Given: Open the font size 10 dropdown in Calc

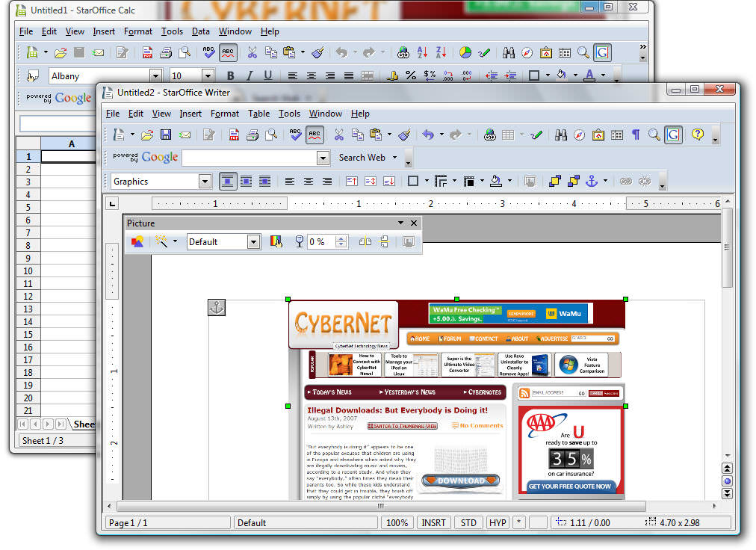Looking at the screenshot, I should (x=208, y=75).
